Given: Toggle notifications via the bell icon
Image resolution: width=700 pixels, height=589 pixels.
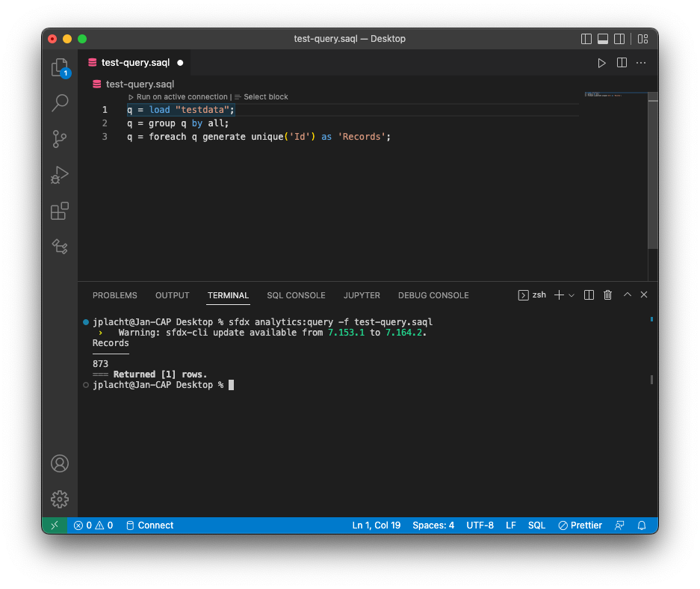Looking at the screenshot, I should click(x=642, y=525).
